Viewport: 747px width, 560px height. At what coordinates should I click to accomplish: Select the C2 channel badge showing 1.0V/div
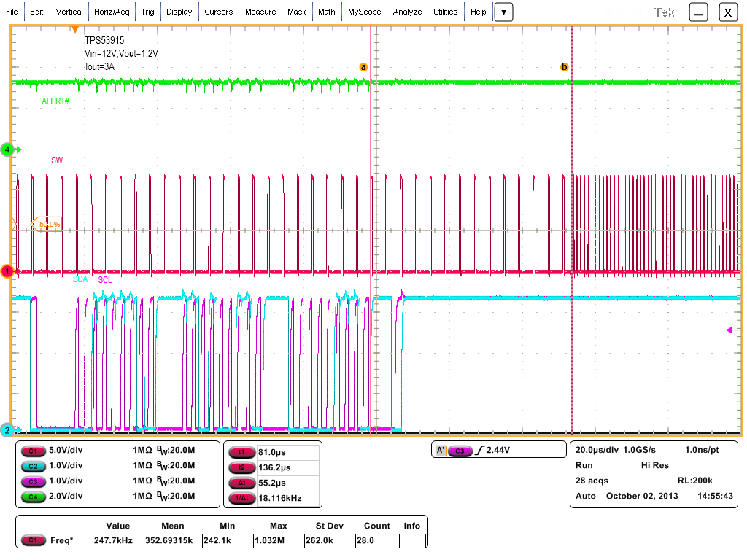tap(35, 466)
